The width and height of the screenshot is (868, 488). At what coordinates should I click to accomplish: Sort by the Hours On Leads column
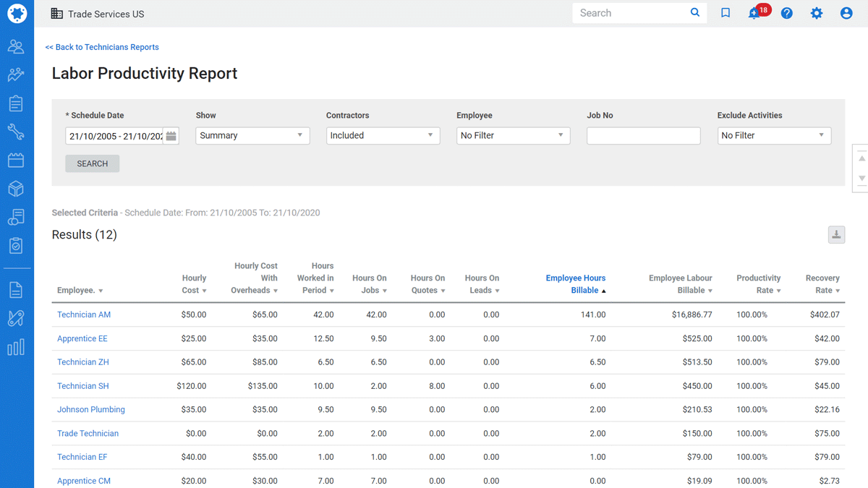482,284
